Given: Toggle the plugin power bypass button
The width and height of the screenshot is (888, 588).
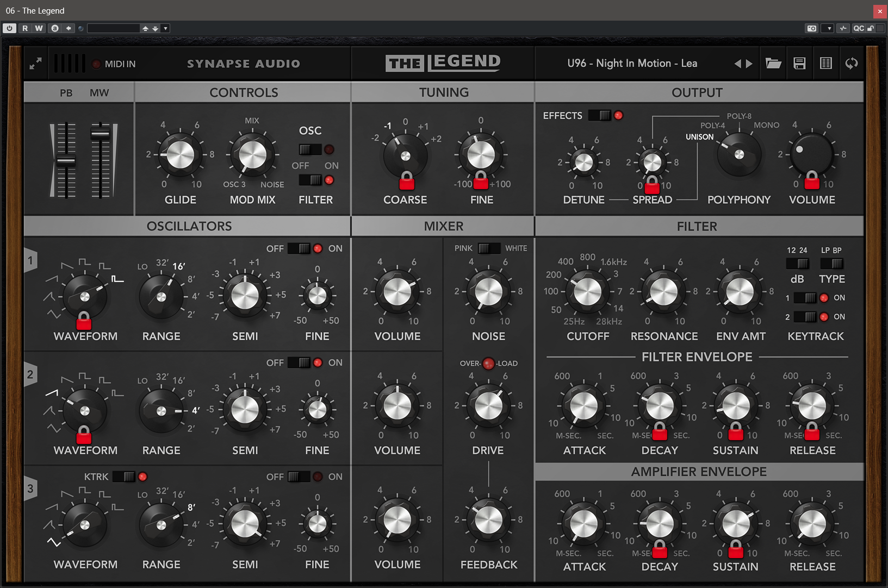Looking at the screenshot, I should (9, 28).
